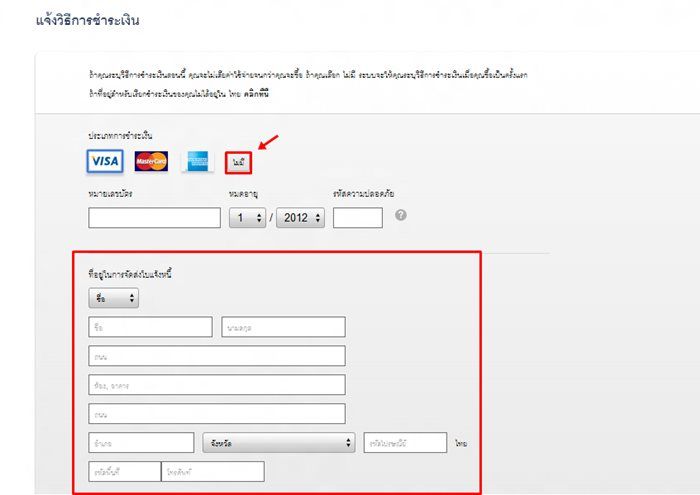700x495 pixels.
Task: Select the VISA card payment icon
Action: click(105, 161)
